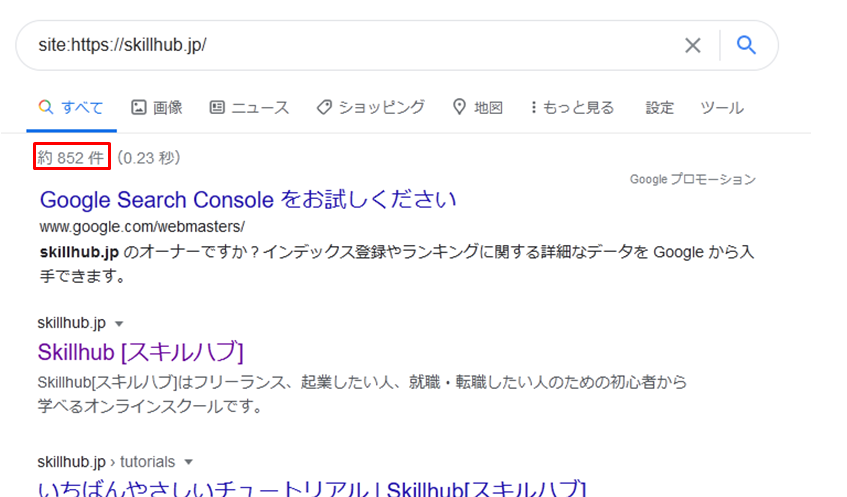Viewport: 847px width, 497px height.
Task: Open the 設定 menu
Action: pyautogui.click(x=660, y=108)
